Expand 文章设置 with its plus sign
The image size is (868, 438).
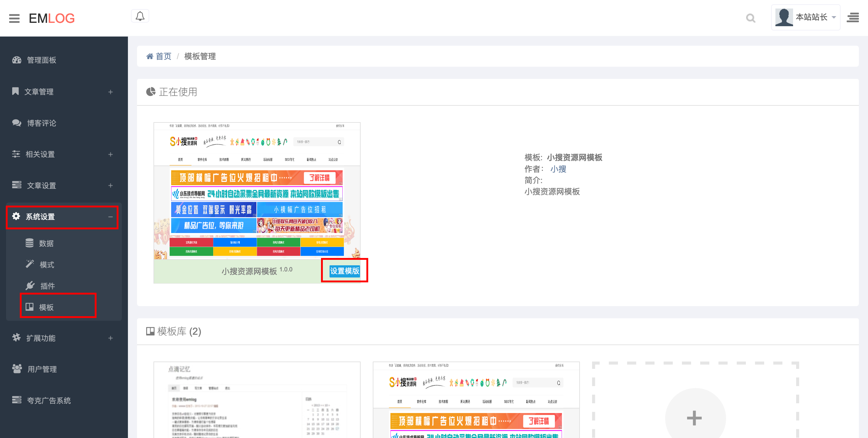[111, 185]
